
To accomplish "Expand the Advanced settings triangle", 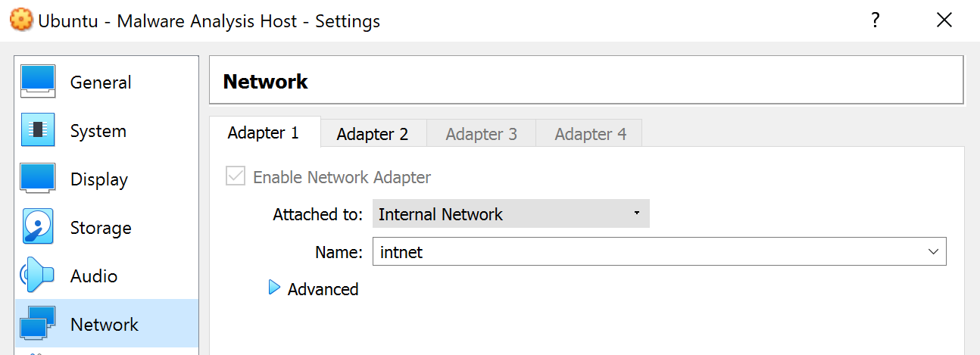I will (x=274, y=288).
